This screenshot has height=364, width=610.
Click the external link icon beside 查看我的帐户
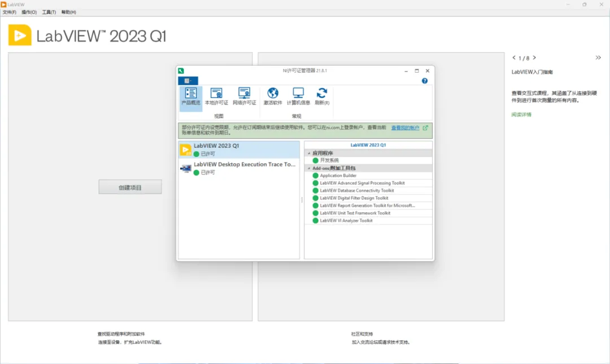pyautogui.click(x=425, y=128)
